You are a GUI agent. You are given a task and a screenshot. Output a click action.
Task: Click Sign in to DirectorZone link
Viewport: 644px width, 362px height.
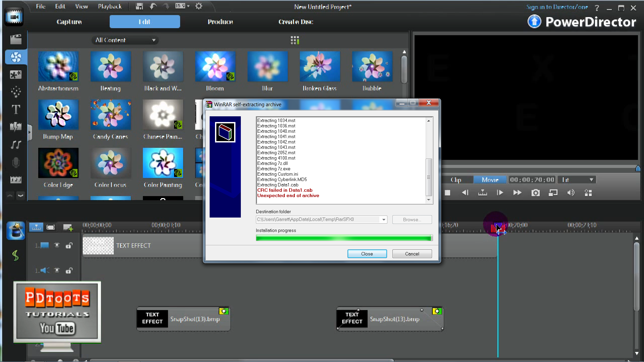coord(557,7)
